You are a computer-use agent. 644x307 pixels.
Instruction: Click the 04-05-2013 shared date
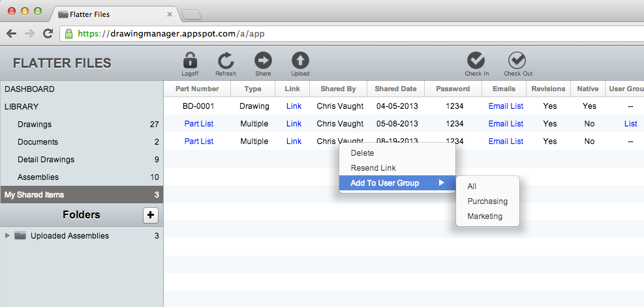pyautogui.click(x=397, y=106)
